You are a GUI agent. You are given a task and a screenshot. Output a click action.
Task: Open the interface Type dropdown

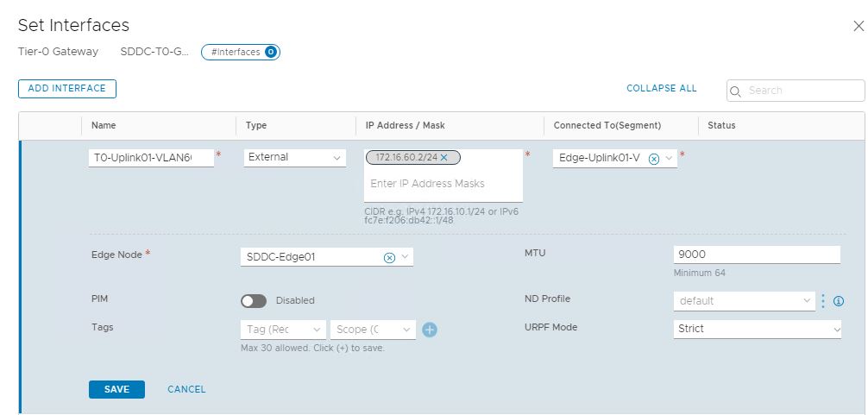[x=294, y=158]
